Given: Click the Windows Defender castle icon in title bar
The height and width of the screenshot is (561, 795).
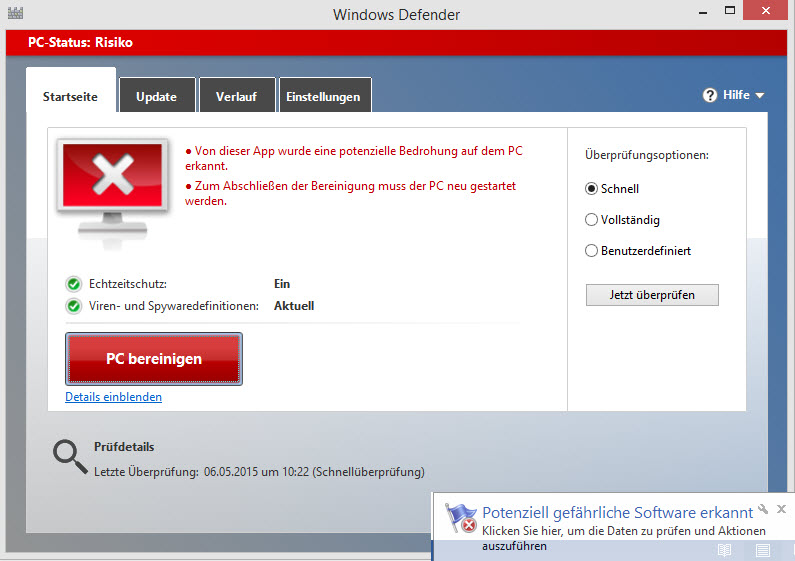Looking at the screenshot, I should click(15, 13).
